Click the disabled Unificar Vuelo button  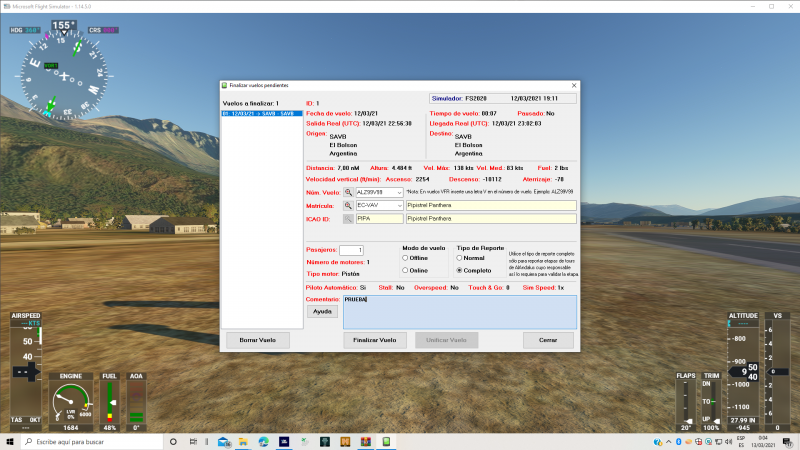coord(446,340)
